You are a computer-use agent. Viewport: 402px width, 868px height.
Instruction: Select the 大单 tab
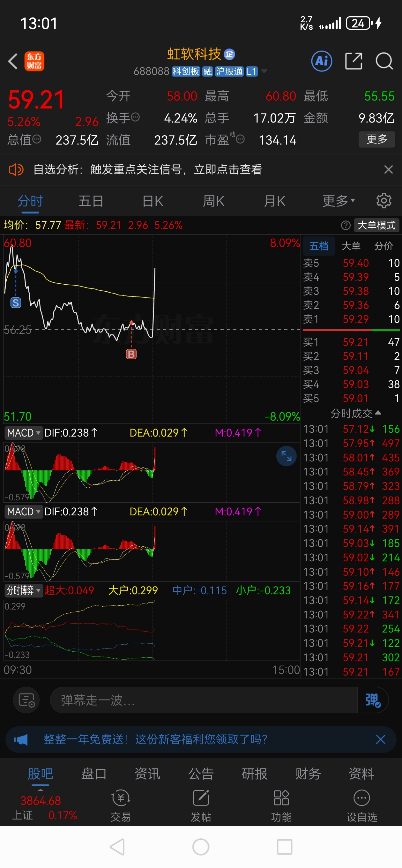click(351, 246)
